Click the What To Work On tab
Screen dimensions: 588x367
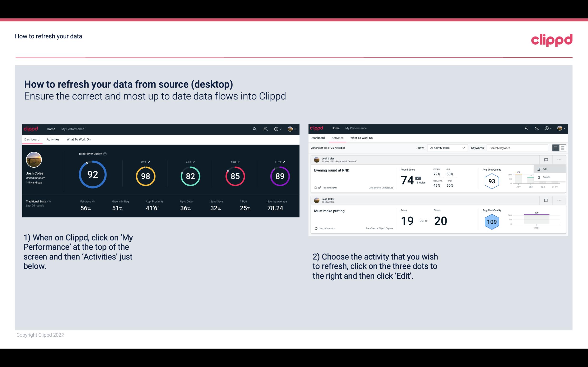(x=78, y=139)
